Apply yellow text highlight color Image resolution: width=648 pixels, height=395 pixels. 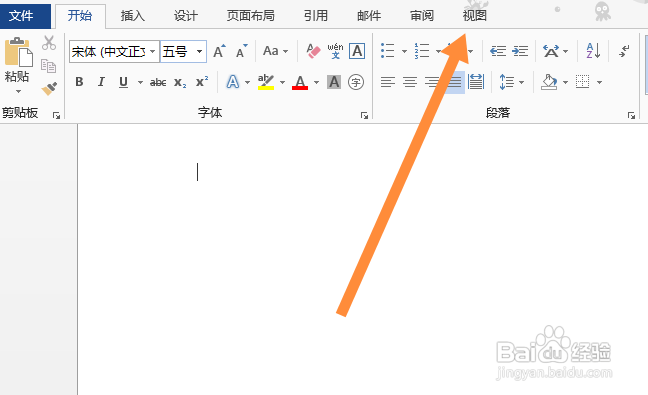point(266,82)
